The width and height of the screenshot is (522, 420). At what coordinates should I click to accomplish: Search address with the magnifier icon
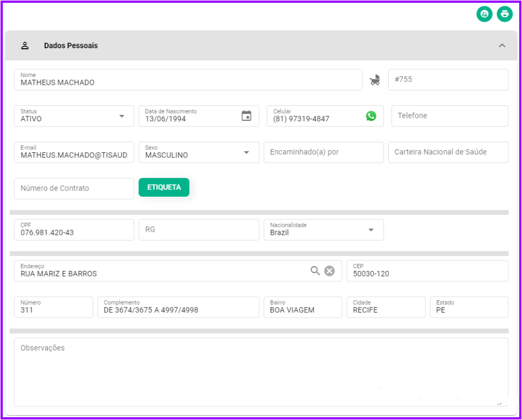(x=315, y=271)
